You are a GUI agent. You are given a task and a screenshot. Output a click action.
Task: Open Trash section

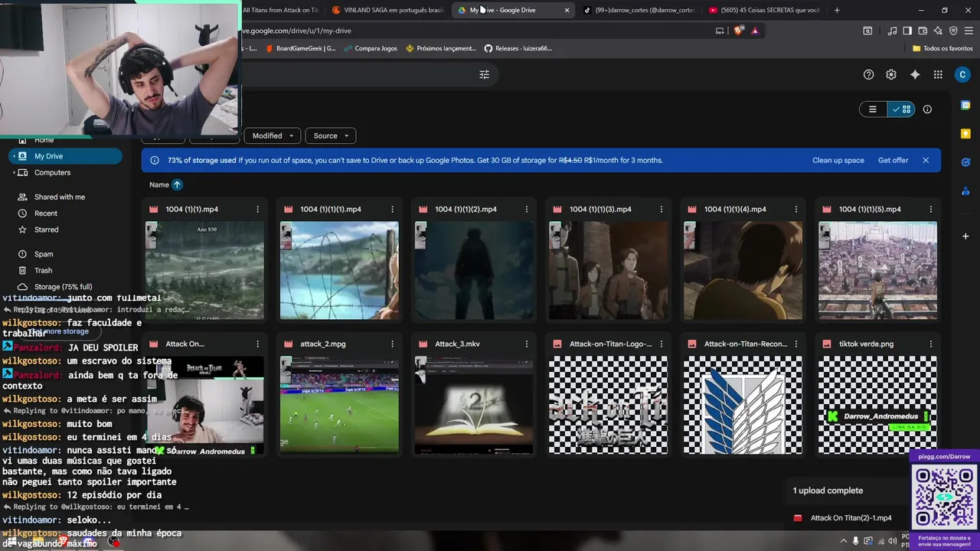coord(44,270)
